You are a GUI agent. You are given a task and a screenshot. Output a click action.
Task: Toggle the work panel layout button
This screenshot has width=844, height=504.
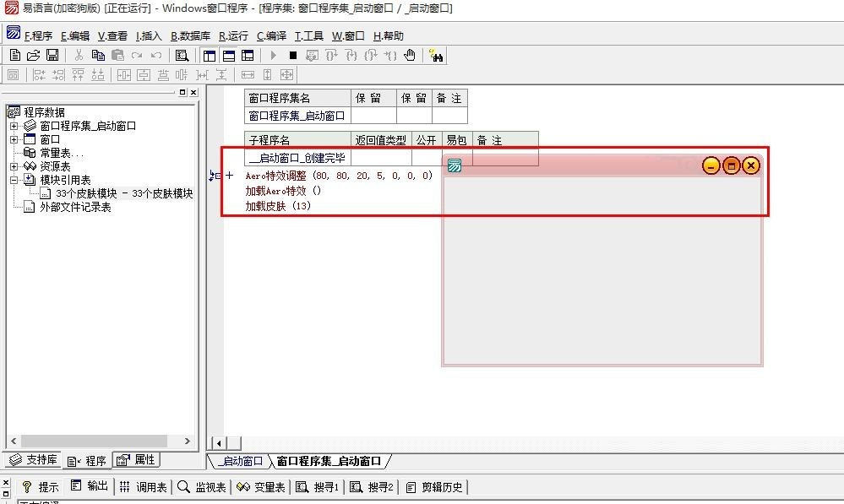pyautogui.click(x=210, y=56)
